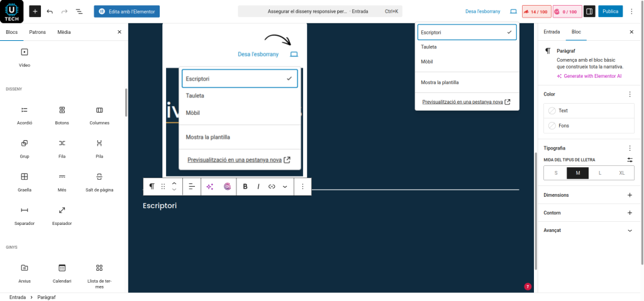Toggle bold text formatting

pos(245,187)
